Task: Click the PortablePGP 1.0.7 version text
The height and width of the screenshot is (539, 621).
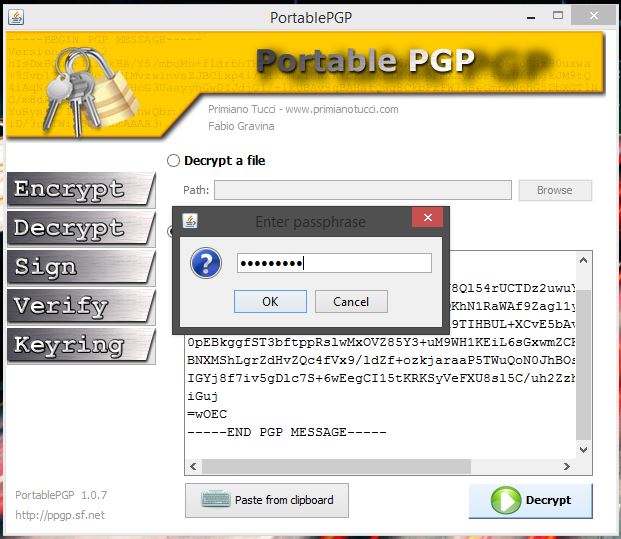Action: 61,495
